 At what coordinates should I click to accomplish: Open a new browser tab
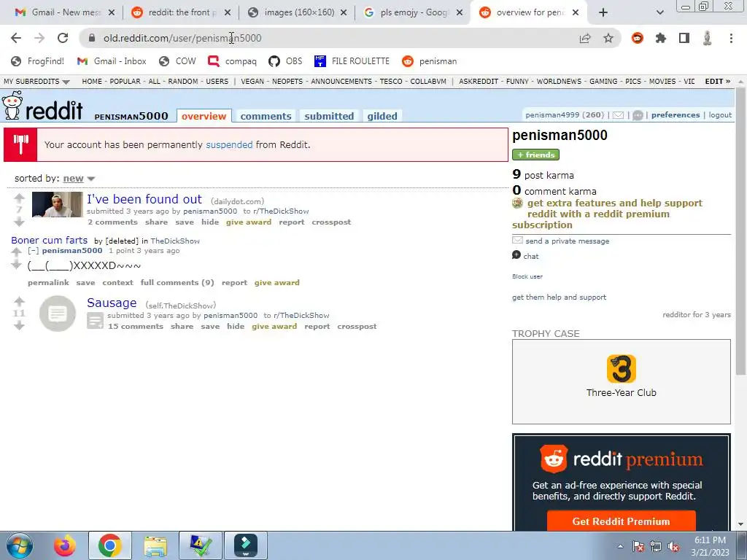603,12
